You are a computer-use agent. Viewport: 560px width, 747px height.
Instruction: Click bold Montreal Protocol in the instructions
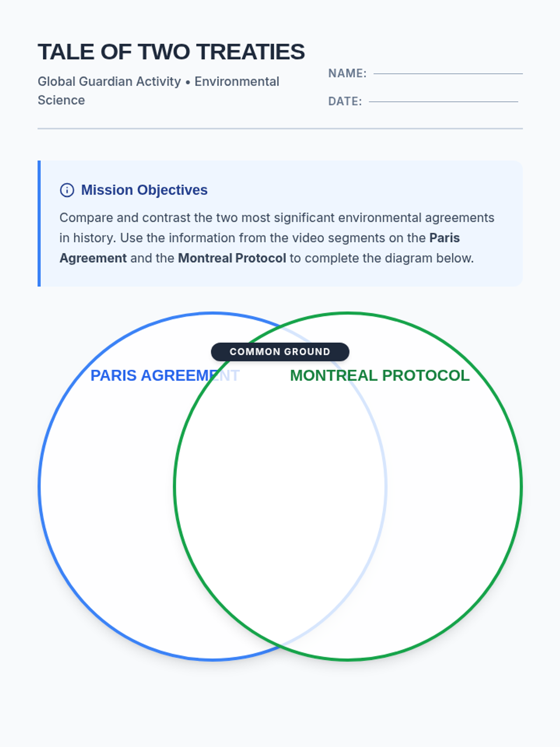click(x=232, y=258)
